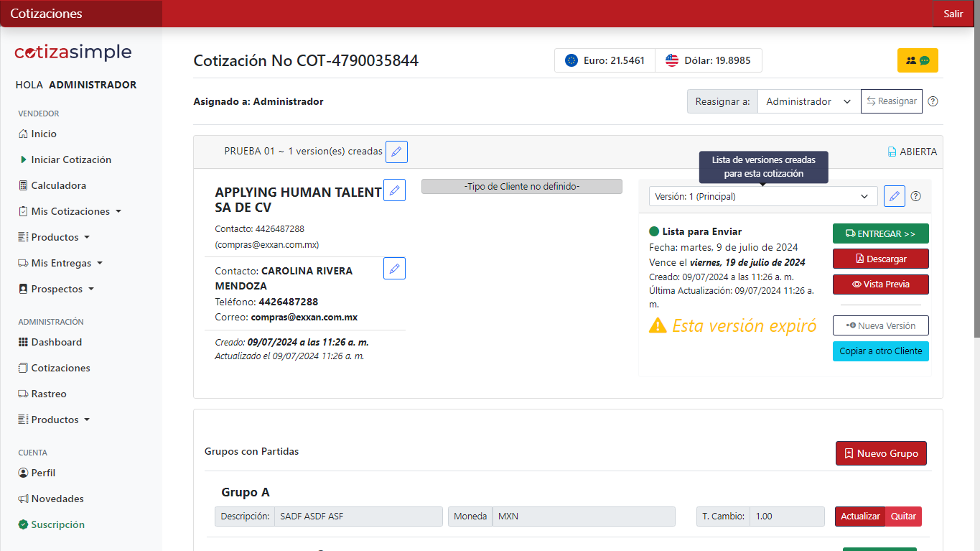Screen dimensions: 980x551
Task: Click Salir in the top bar
Action: click(953, 14)
